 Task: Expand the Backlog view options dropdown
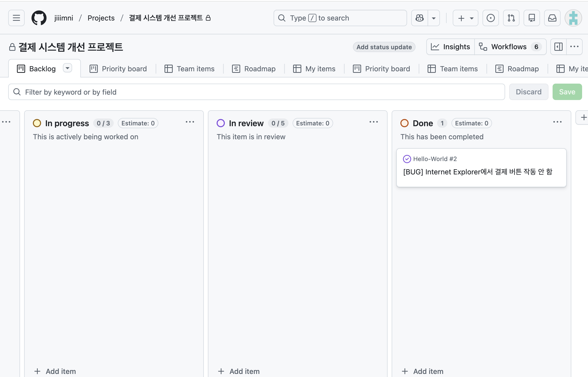68,68
